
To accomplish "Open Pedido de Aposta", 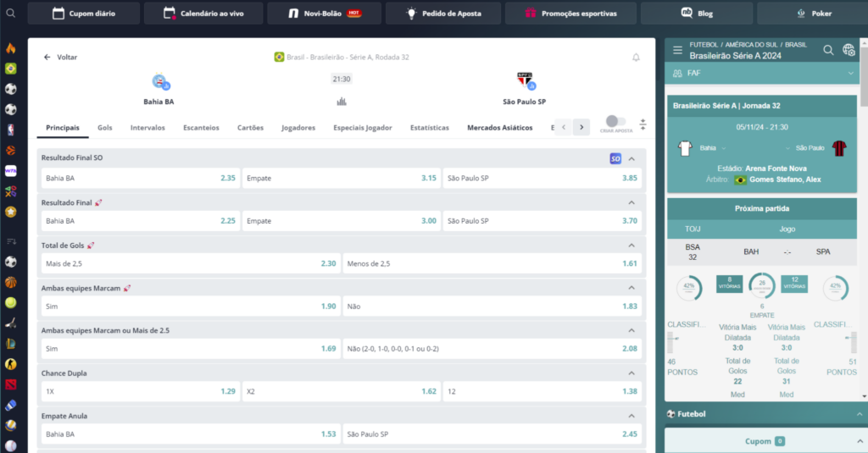I will 442,14.
